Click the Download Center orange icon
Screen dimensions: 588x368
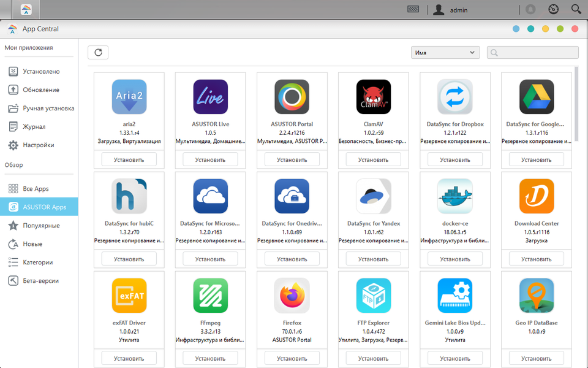537,196
